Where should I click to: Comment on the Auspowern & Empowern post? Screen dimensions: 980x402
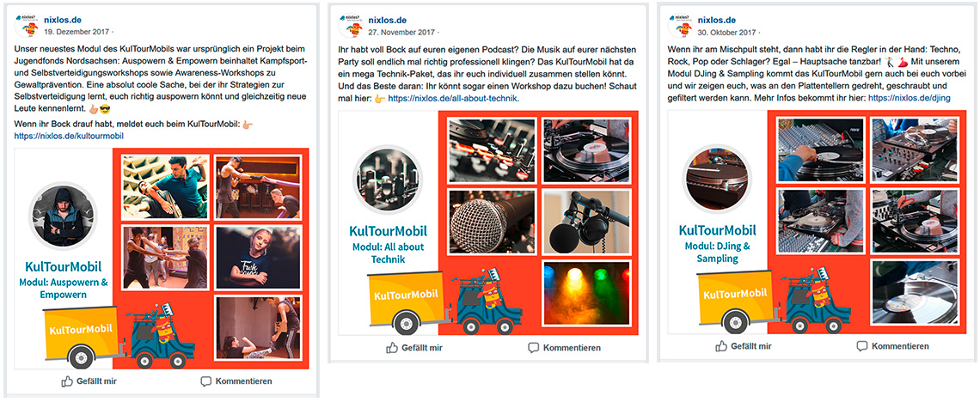click(x=236, y=381)
